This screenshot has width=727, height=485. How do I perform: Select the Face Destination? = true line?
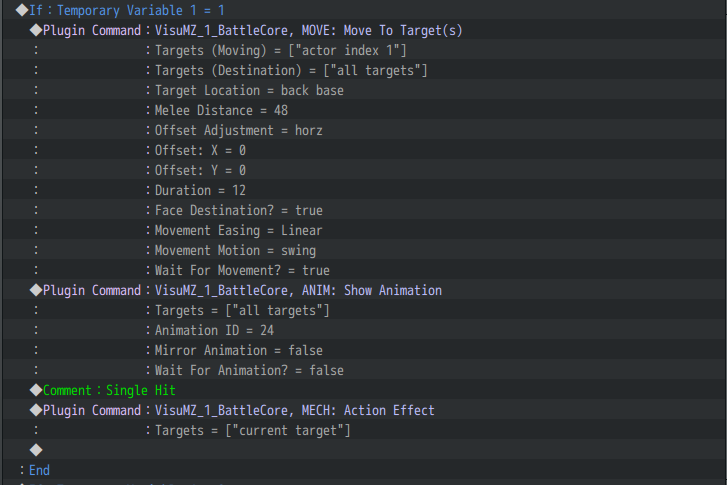pyautogui.click(x=364, y=210)
